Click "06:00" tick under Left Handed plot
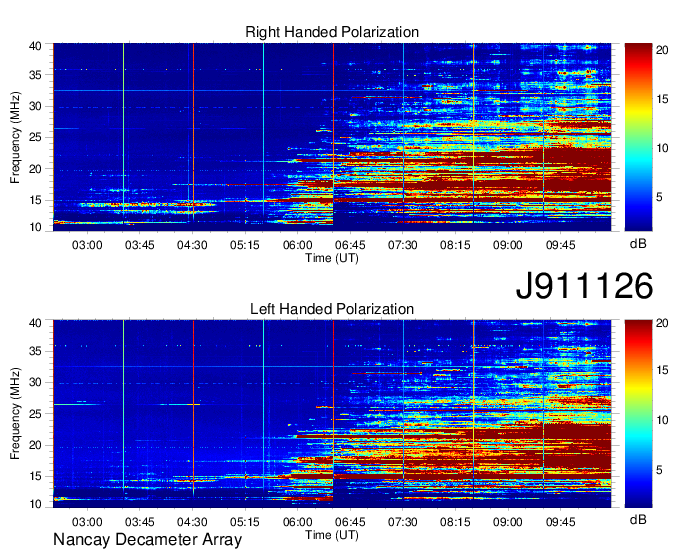680x552 pixels. click(298, 522)
